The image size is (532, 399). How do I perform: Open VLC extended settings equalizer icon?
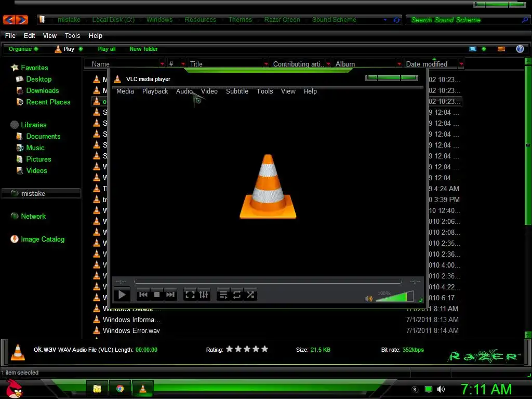coord(204,295)
